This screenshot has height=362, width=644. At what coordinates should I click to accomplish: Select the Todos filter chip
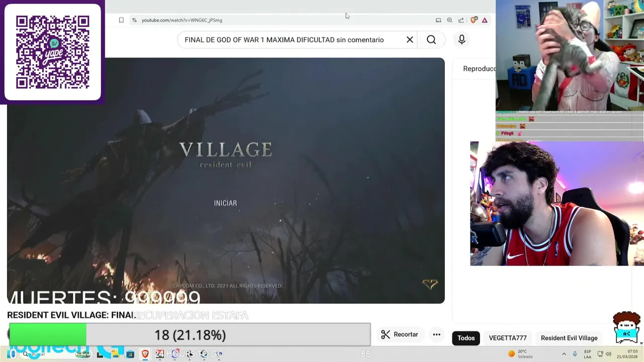click(x=466, y=338)
